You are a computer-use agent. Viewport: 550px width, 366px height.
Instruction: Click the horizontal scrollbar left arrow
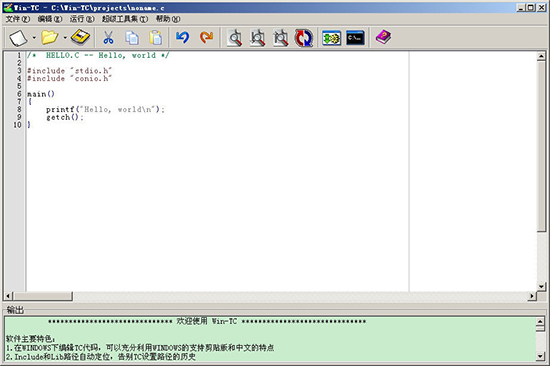[x=8, y=296]
